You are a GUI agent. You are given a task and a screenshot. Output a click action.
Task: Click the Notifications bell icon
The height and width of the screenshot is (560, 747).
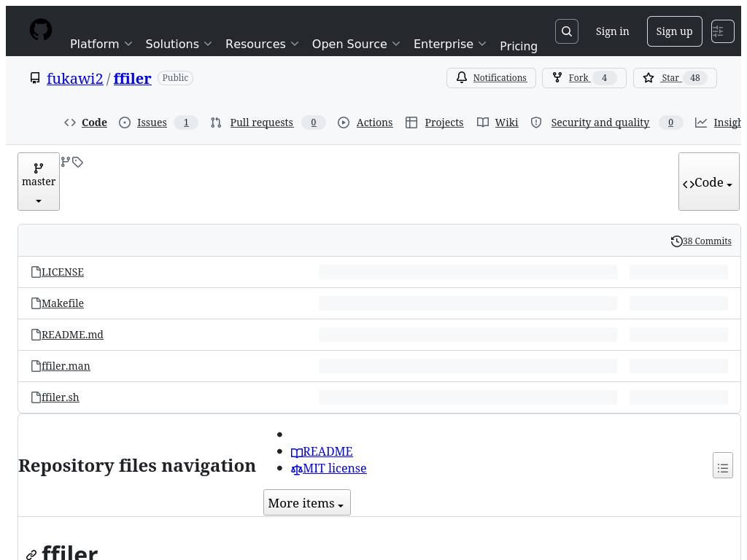coord(462,77)
